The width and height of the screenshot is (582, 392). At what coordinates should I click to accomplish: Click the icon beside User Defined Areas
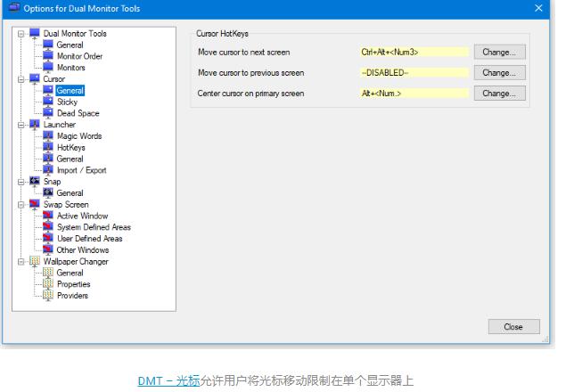[x=48, y=239]
